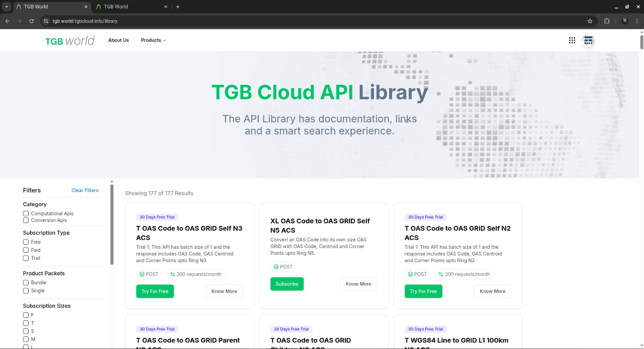Click 30 Days Free Trial tag on WGS84 Line card
644x349 pixels.
pyautogui.click(x=425, y=329)
